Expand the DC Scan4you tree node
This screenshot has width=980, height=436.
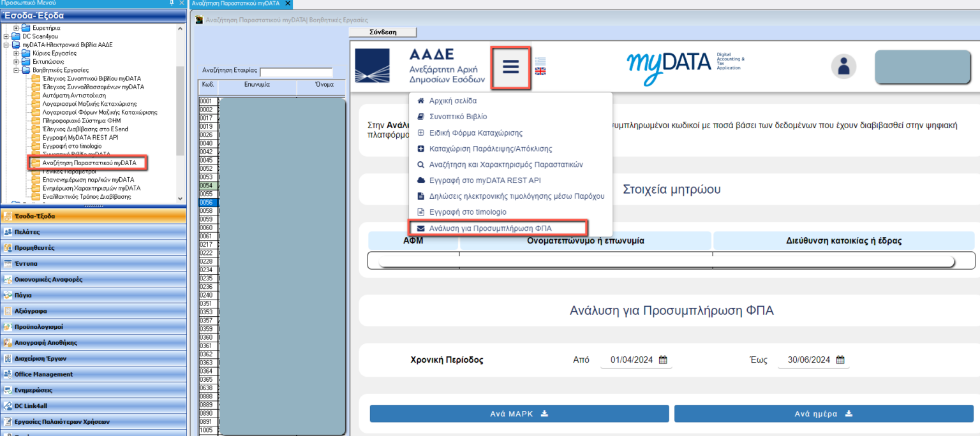(6, 36)
